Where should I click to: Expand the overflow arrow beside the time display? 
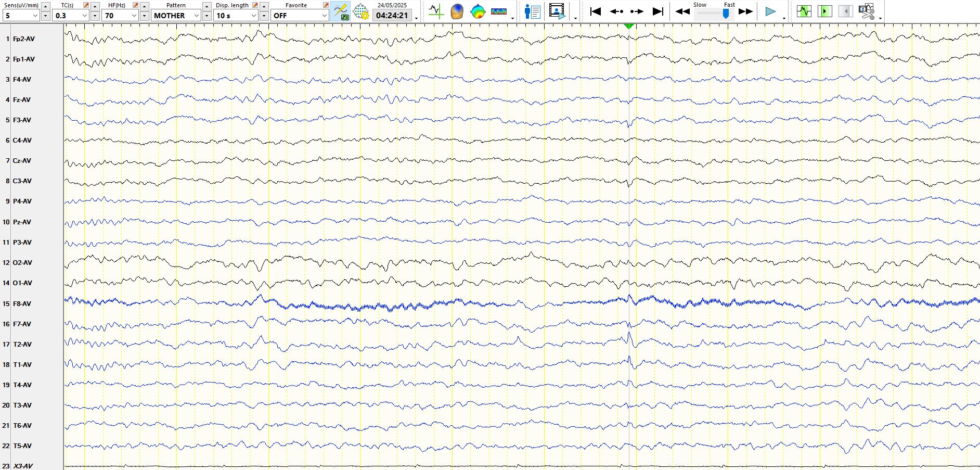[417, 18]
